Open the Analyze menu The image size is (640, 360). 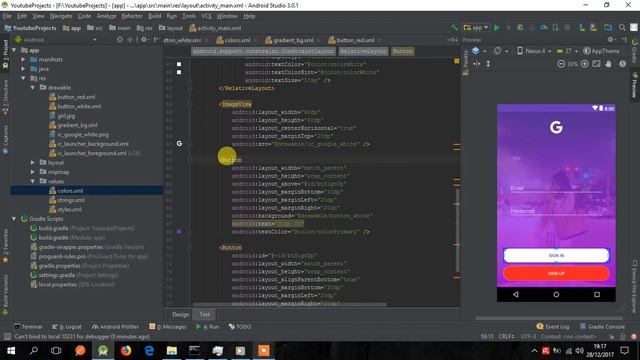pos(106,16)
